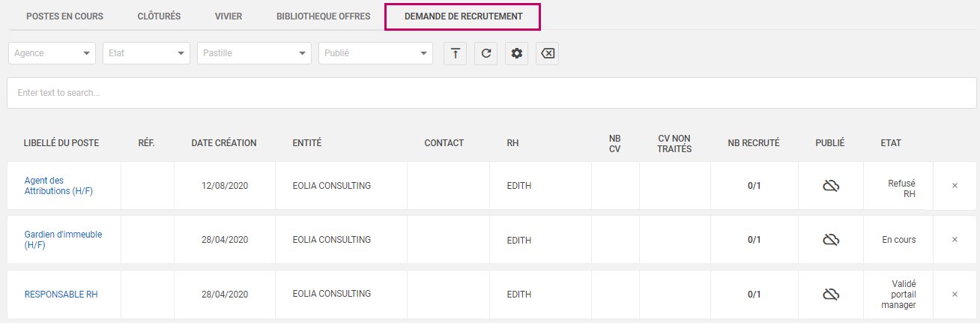Open the Pastille dropdown
This screenshot has width=980, height=323.
click(x=254, y=53)
